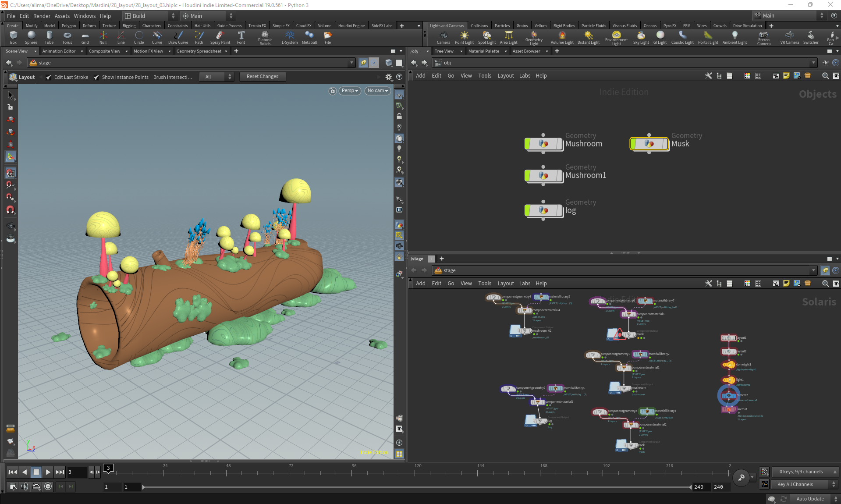Add an Environment Light from the shelf
The width and height of the screenshot is (841, 504).
(x=617, y=38)
